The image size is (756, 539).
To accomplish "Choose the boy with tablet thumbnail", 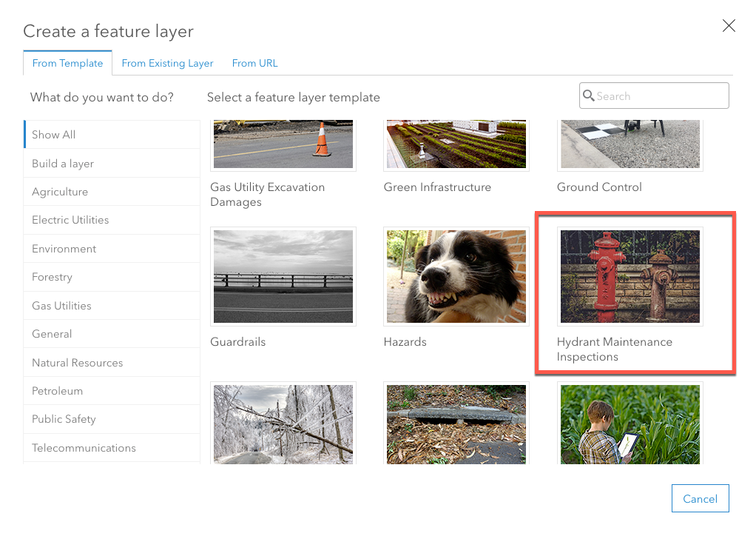I will click(x=630, y=423).
